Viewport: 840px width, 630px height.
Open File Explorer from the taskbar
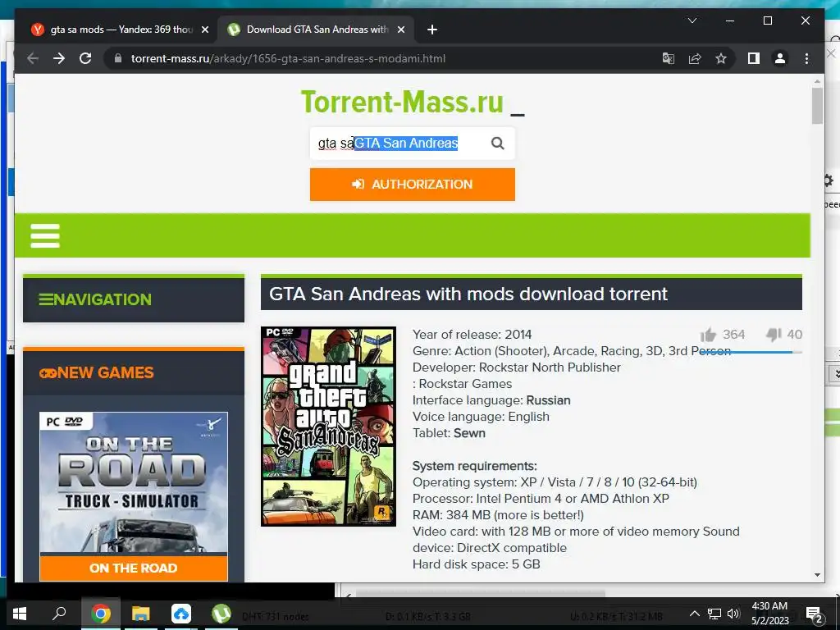point(141,614)
